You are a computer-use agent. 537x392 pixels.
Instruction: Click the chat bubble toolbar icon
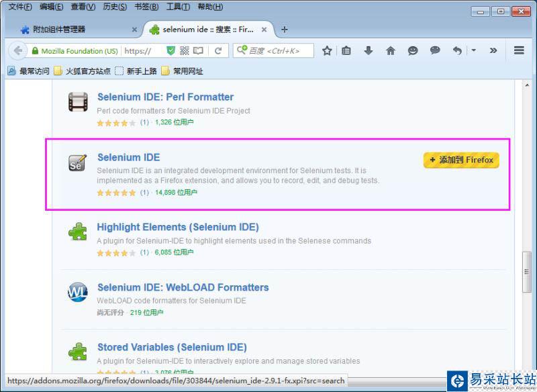click(435, 50)
